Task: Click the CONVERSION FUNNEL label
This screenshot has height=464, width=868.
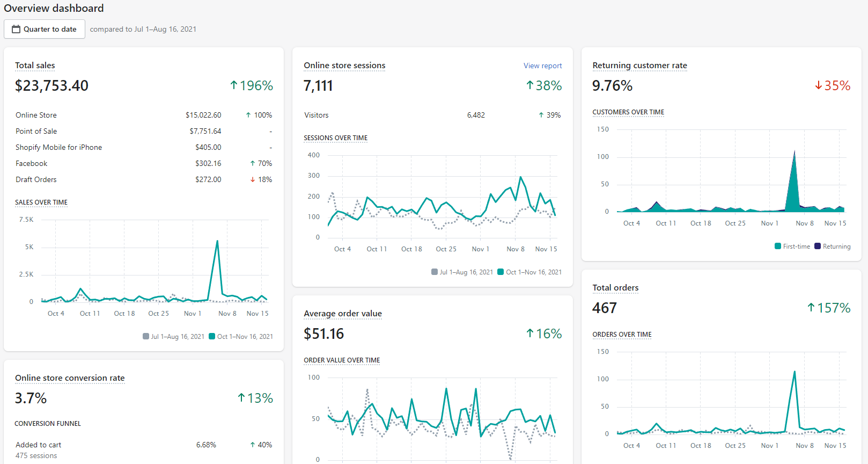Action: 48,424
